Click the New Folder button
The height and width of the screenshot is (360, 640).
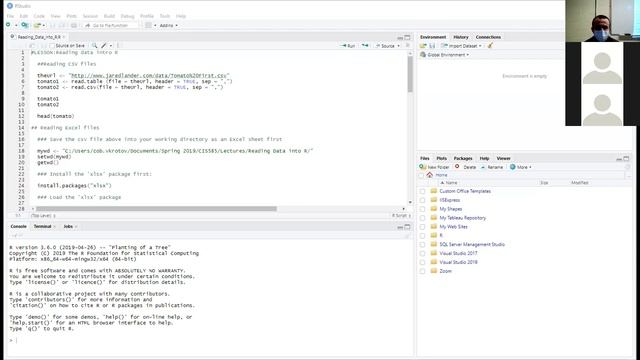coord(434,167)
